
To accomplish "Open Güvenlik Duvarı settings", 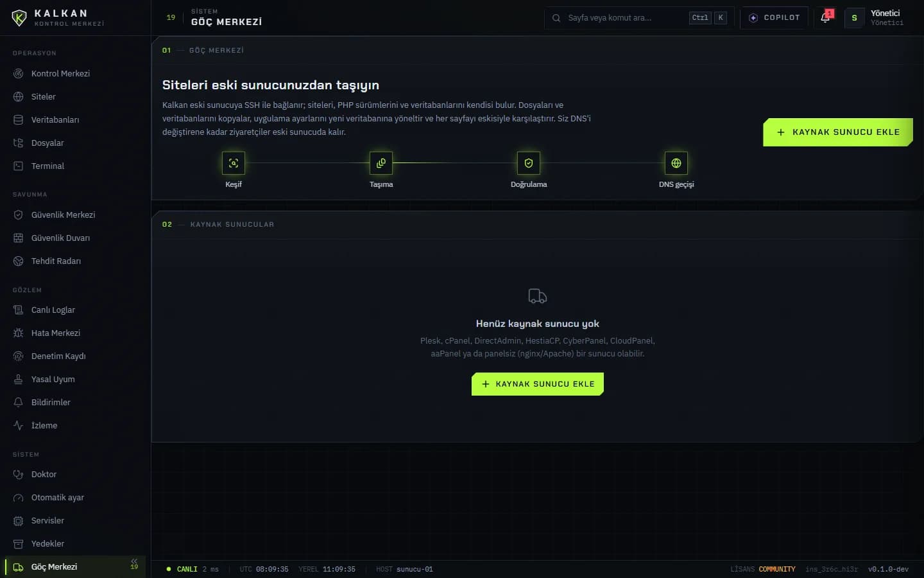I will coord(75,238).
